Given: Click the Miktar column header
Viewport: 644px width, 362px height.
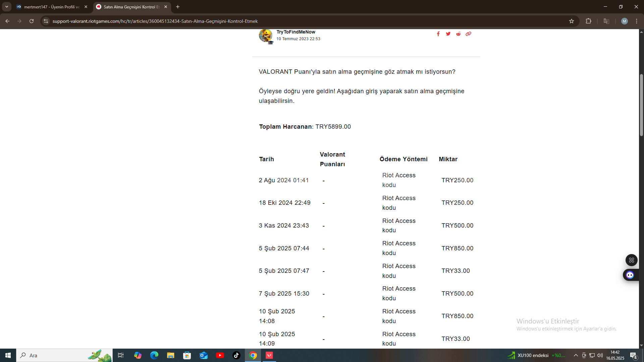Looking at the screenshot, I should (448, 159).
